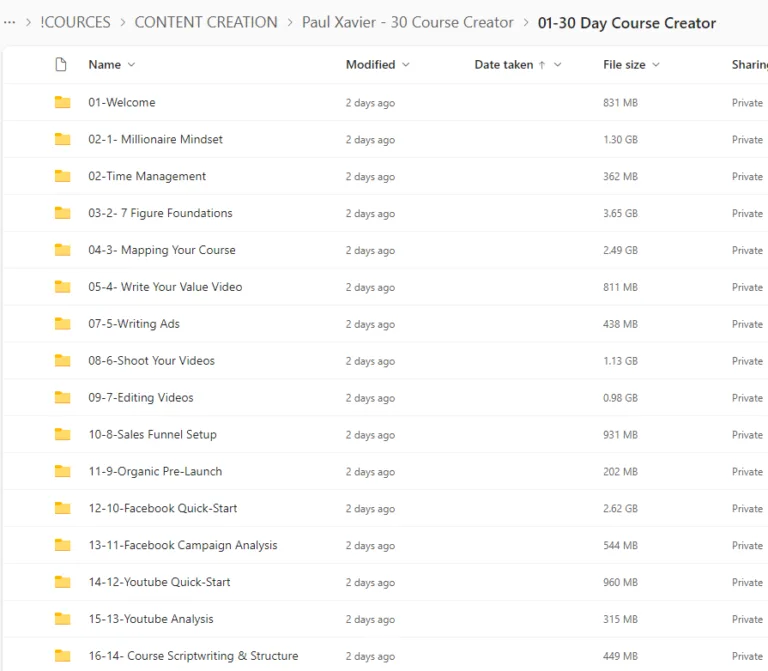Expand the Modified column dropdown
The image size is (768, 671).
click(405, 65)
